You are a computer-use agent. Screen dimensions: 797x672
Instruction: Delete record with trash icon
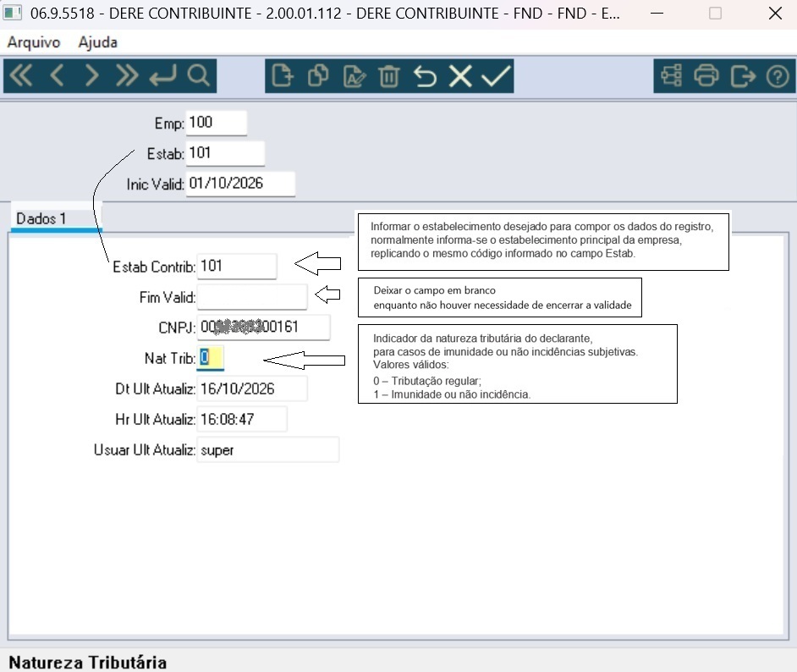(x=389, y=76)
